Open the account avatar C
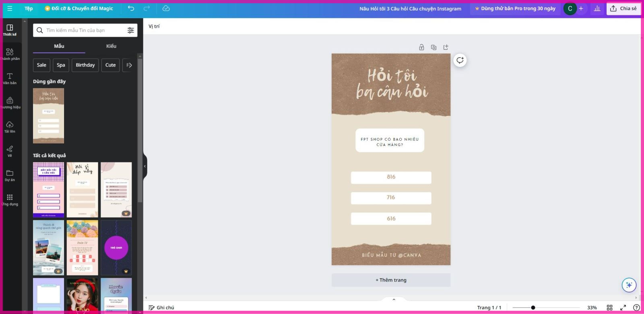The height and width of the screenshot is (314, 644). (x=570, y=8)
